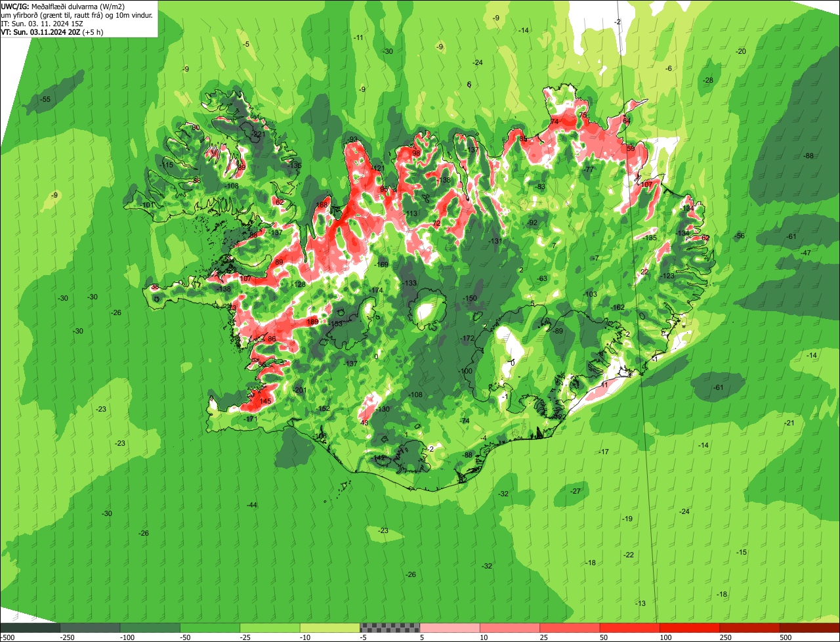The height and width of the screenshot is (642, 840).
Task: Click the '113' value in north Iceland
Action: click(412, 213)
